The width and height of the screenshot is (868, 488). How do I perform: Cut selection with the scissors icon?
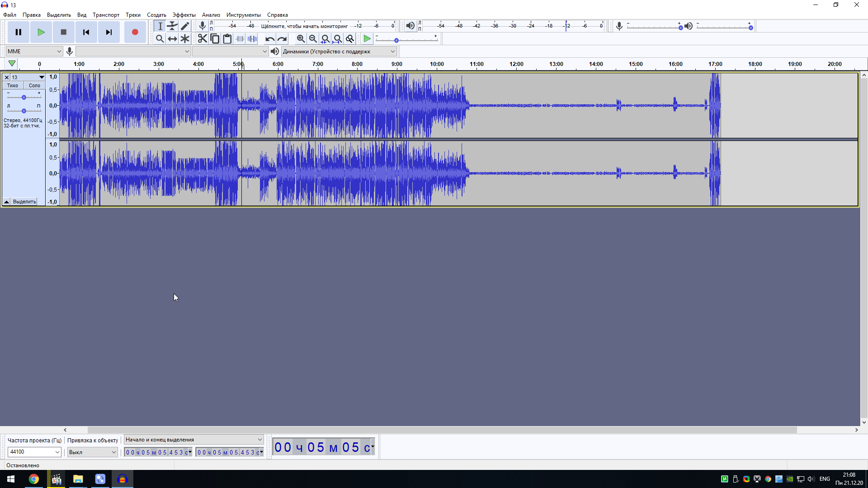point(203,39)
